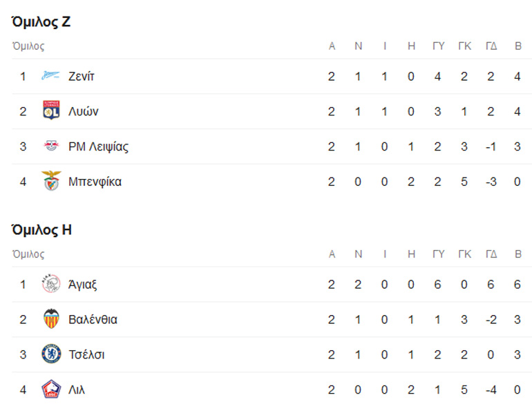Open the Λυών team link

(x=84, y=111)
